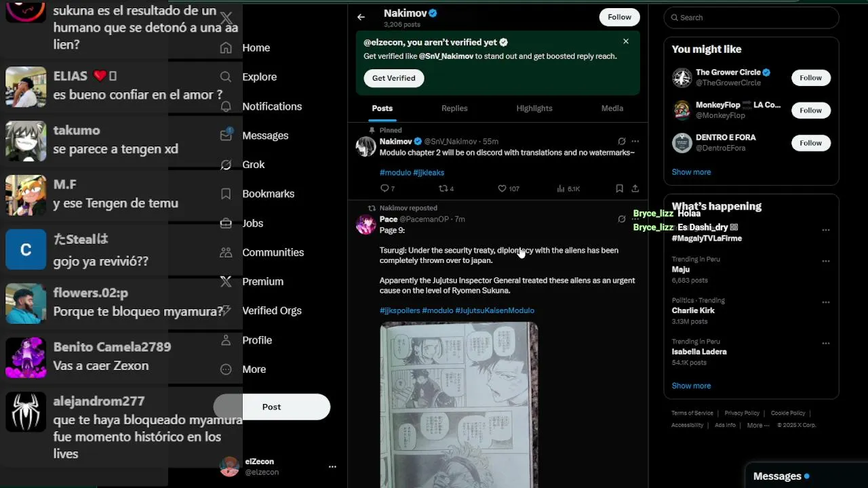Open Privacy Policy footer link
The width and height of the screenshot is (868, 488).
pos(742,413)
